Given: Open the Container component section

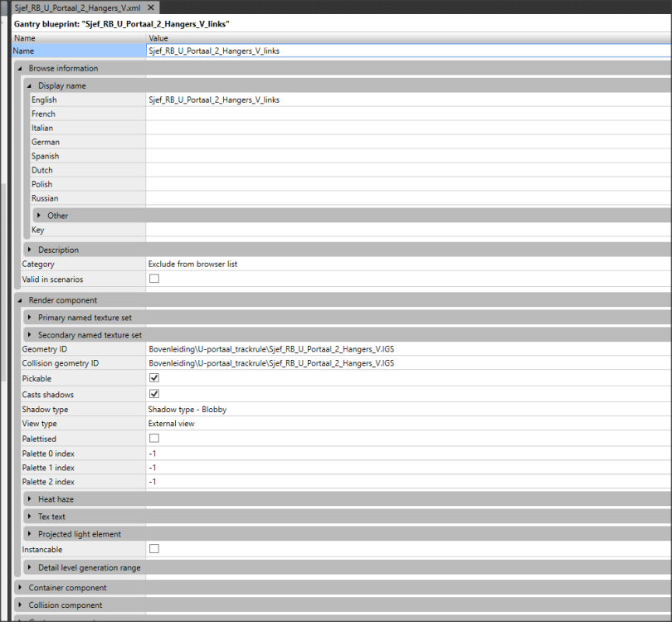Looking at the screenshot, I should point(20,588).
